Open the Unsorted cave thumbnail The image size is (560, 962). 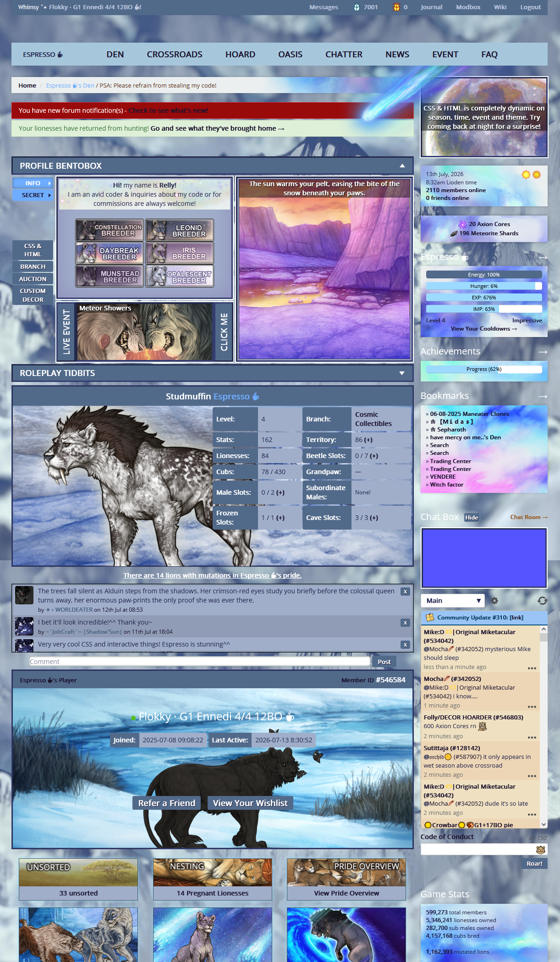click(78, 873)
